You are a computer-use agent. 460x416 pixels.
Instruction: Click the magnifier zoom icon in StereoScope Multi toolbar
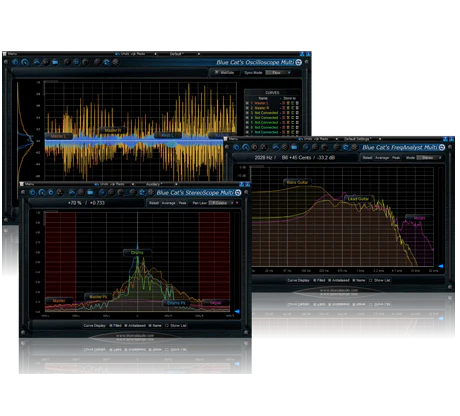(42, 192)
